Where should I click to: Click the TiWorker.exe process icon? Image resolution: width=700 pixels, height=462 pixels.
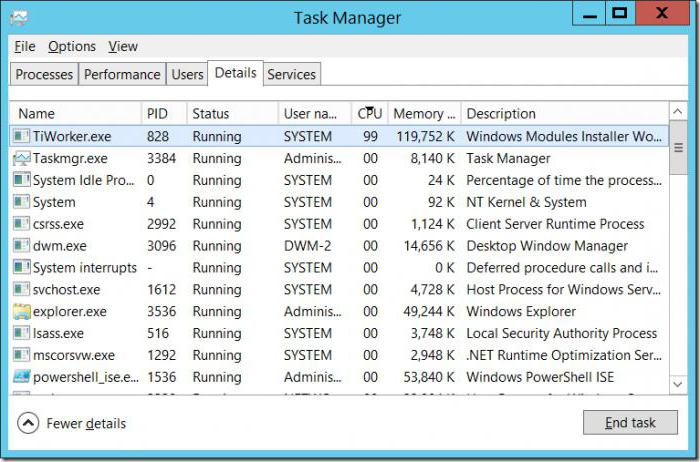point(21,136)
